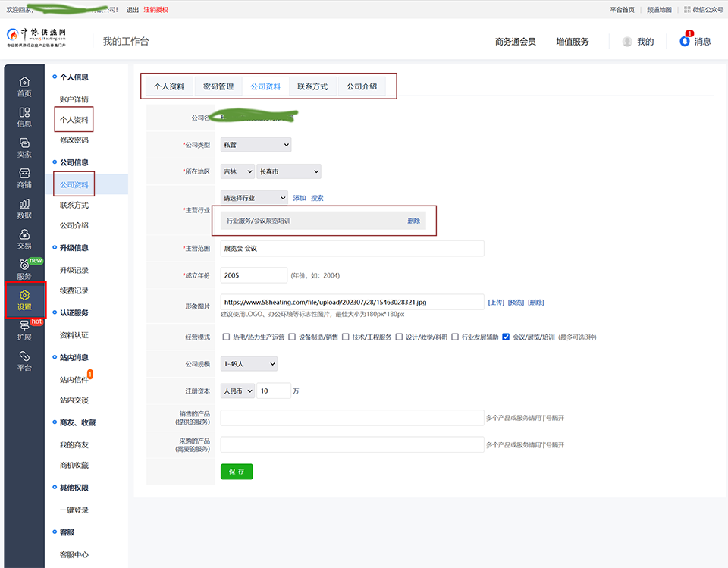Enable the 技术/工程服务 checkbox

click(x=346, y=337)
